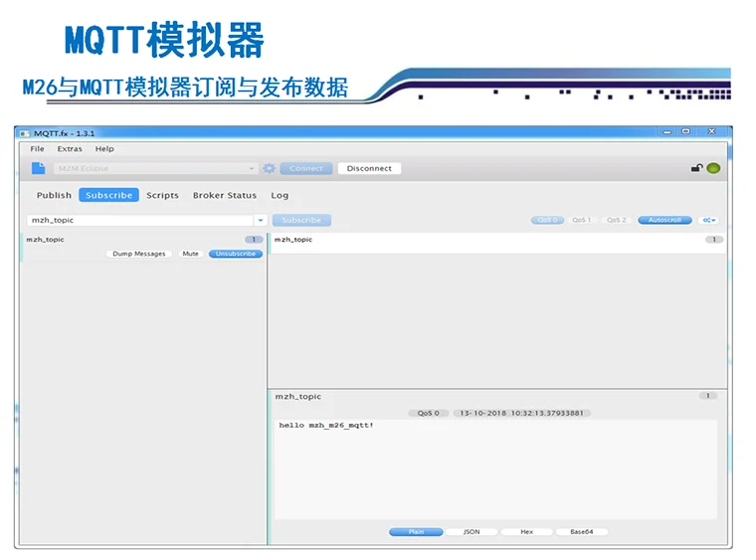Expand the M2M Eclipse profile dropdown
Screen dimensions: 756x560
(252, 168)
